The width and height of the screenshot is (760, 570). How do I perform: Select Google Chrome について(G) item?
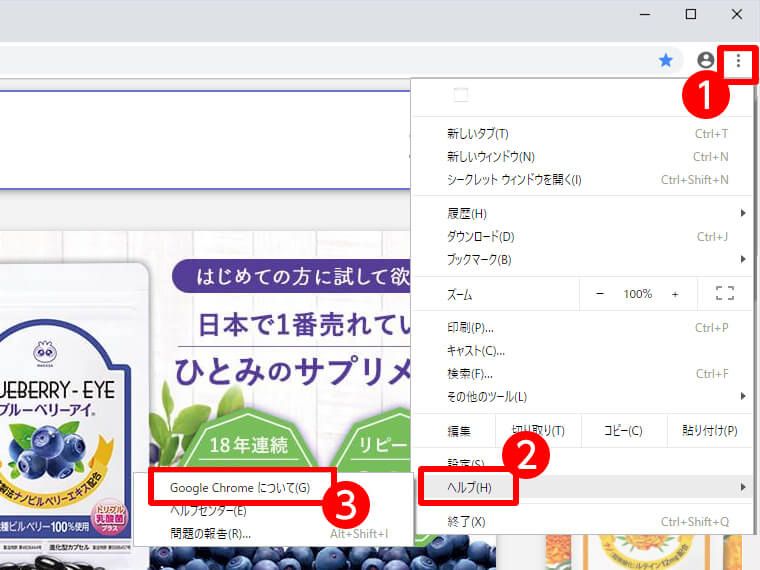click(x=240, y=487)
